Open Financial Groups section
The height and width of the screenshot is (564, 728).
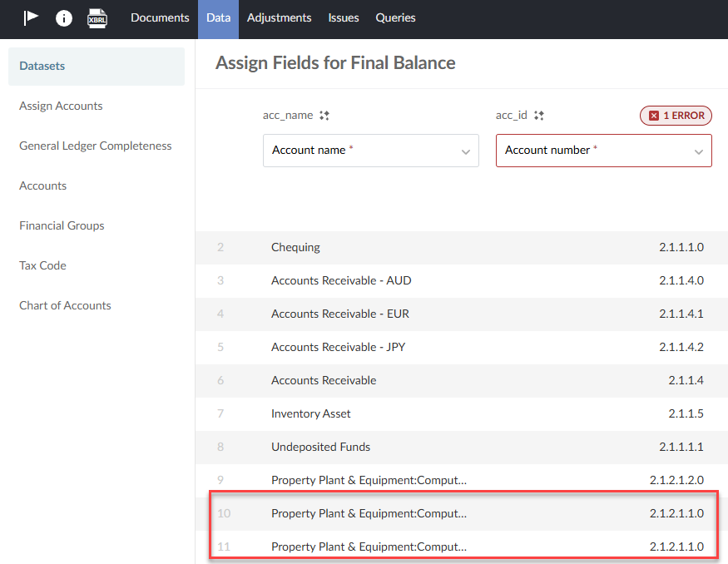[62, 225]
